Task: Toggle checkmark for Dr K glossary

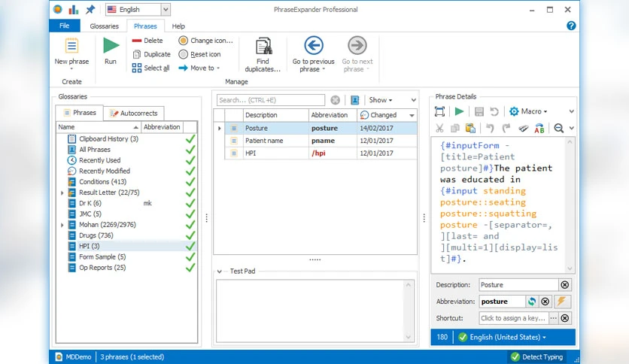Action: point(190,203)
